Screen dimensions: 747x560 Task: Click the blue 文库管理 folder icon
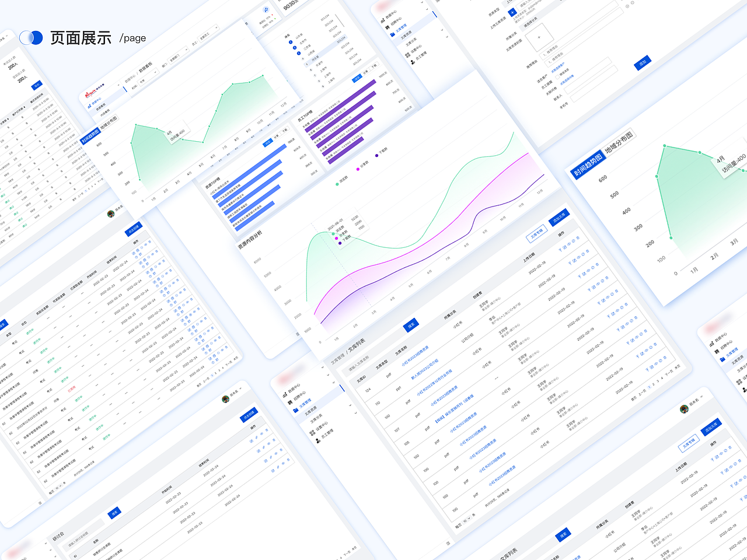tap(296, 410)
